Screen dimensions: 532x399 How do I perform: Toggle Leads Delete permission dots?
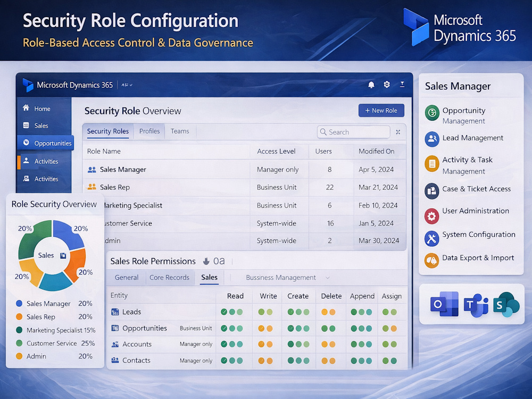[x=328, y=312]
